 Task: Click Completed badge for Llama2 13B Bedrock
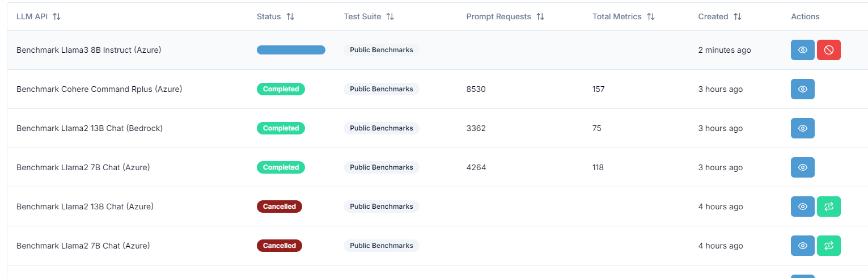point(281,128)
